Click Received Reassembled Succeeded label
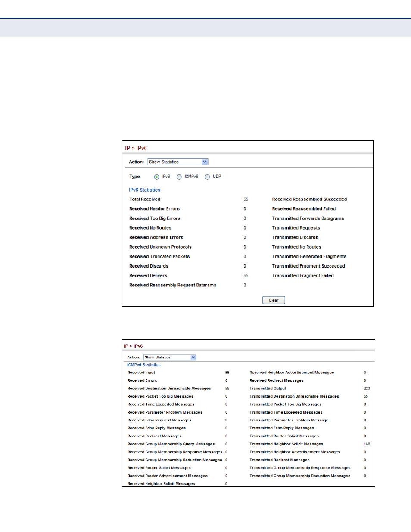411x532 pixels. (309, 199)
